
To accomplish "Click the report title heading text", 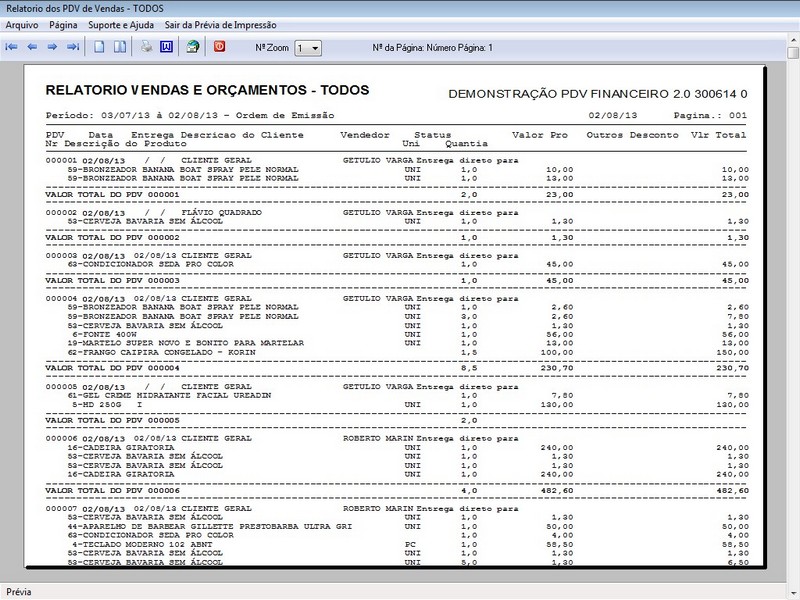I will pos(207,90).
